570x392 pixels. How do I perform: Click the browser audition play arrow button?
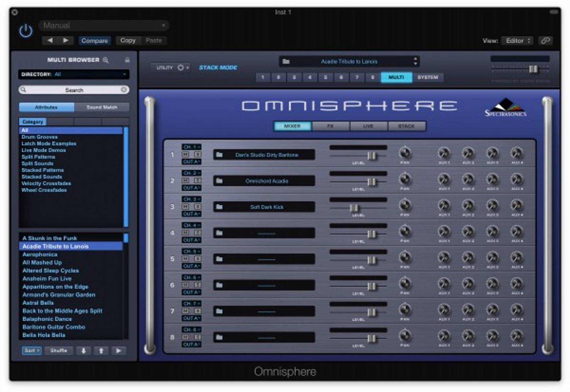(119, 351)
